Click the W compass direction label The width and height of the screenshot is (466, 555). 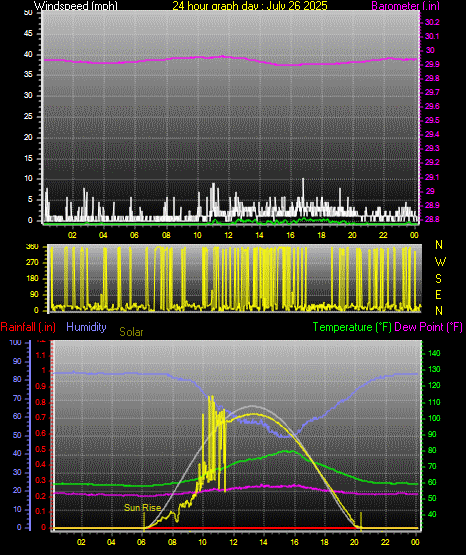440,262
